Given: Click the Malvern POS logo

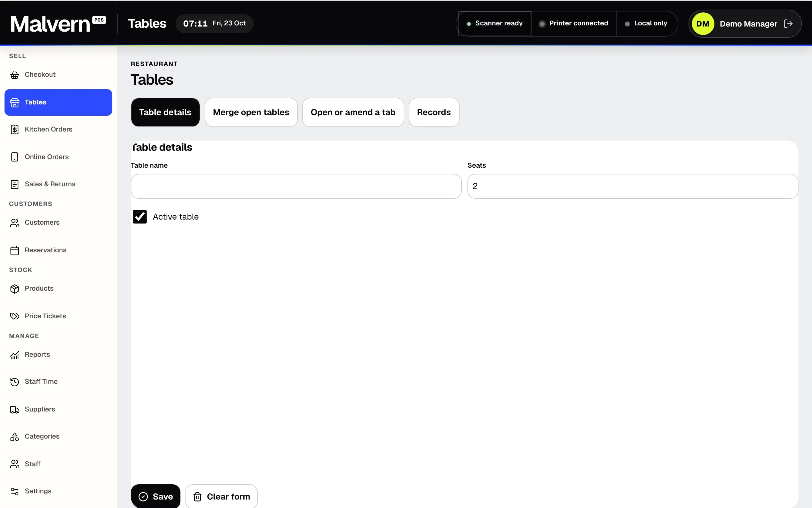Looking at the screenshot, I should (58, 23).
